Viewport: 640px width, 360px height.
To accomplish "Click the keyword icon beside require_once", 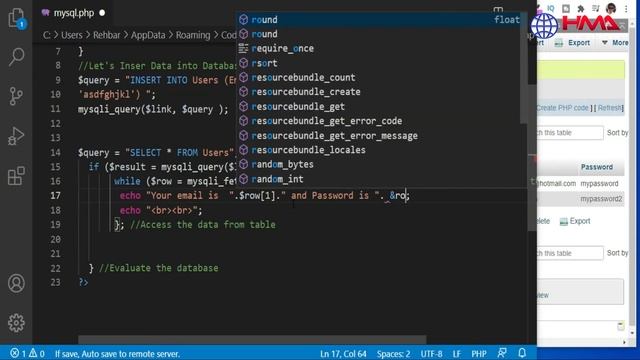I will pyautogui.click(x=244, y=48).
